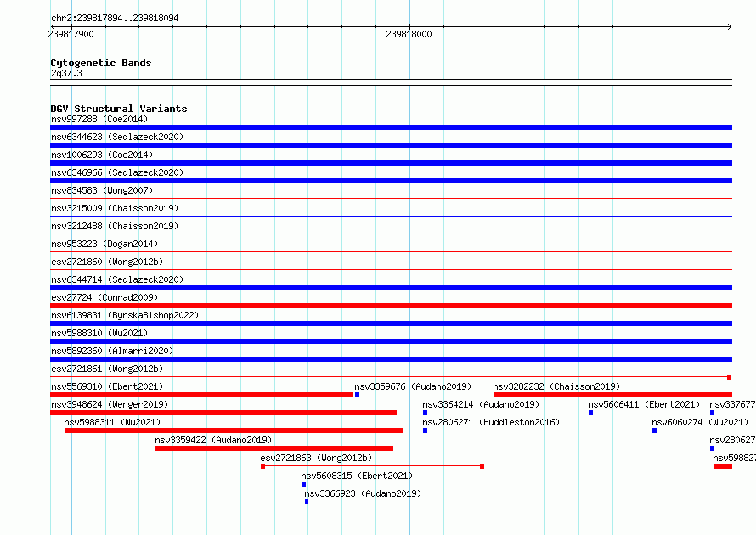Select the nsv3215009 (Chaisson2019) label
This screenshot has width=756, height=535.
click(x=115, y=208)
